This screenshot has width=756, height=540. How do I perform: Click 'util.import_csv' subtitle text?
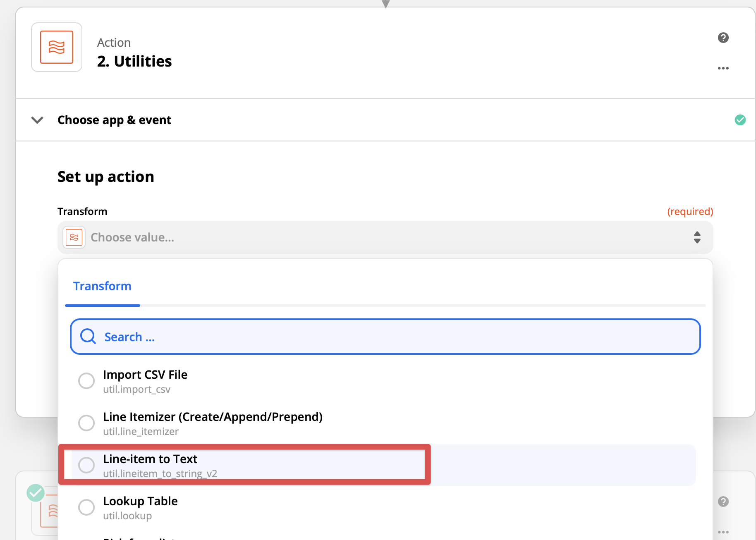click(x=136, y=389)
